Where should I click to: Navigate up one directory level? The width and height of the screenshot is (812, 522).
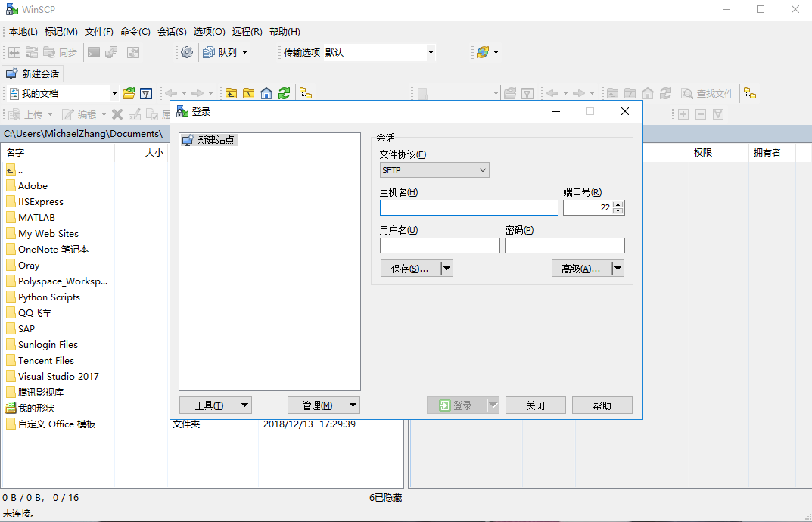231,92
